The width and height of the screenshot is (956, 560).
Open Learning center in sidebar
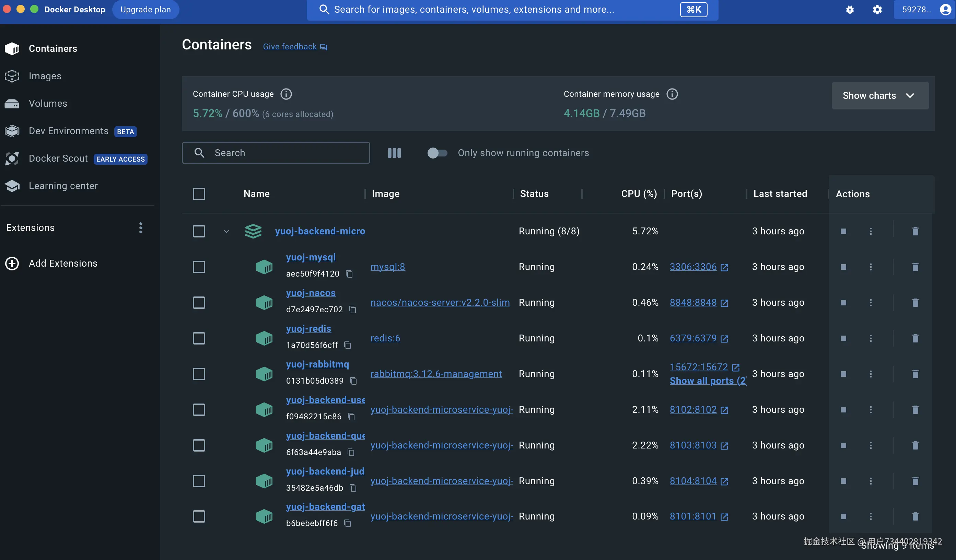(x=63, y=186)
